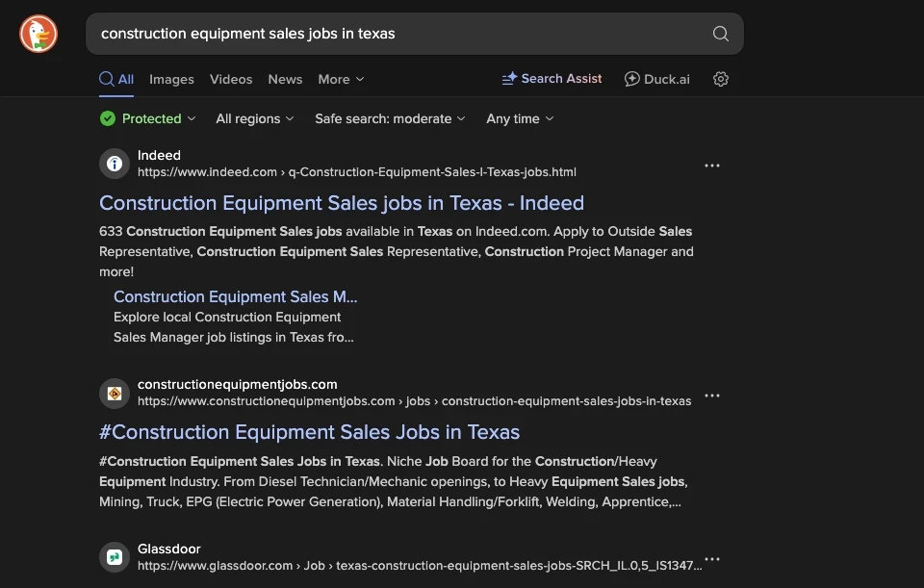Open the All regions dropdown

tap(254, 118)
